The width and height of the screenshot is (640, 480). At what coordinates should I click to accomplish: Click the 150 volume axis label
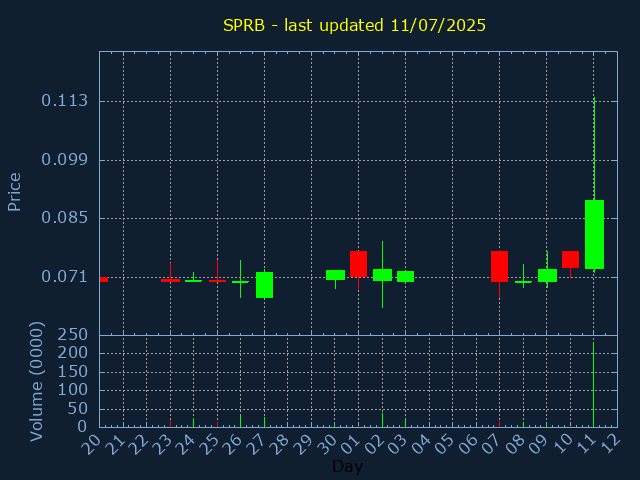click(x=73, y=372)
